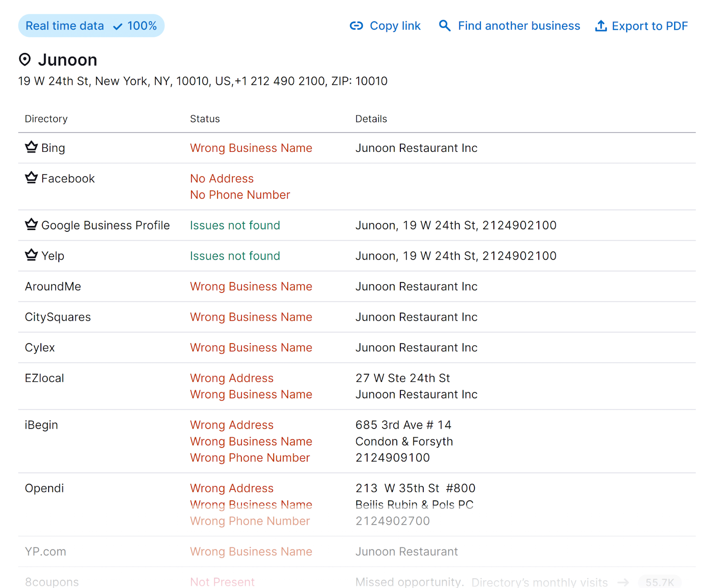Click Not Present status for 8coupons
719x588 pixels.
coord(222,582)
